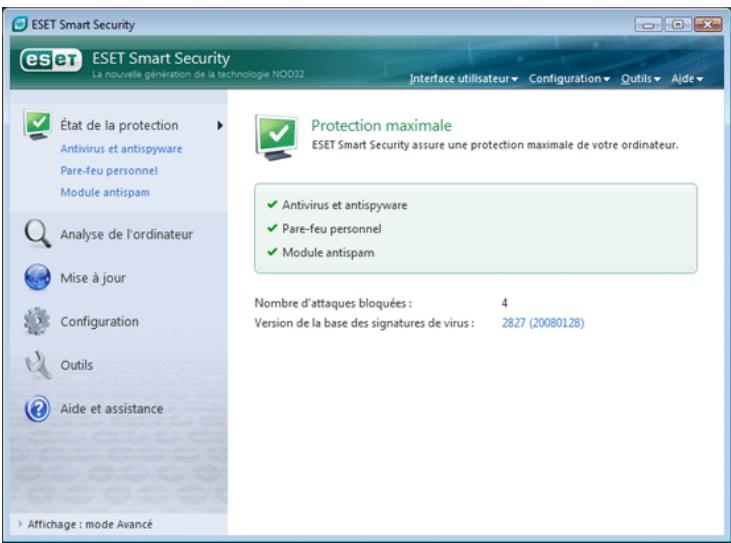This screenshot has height=543, width=731.
Task: Open the Aide dropdown menu
Action: 687,79
